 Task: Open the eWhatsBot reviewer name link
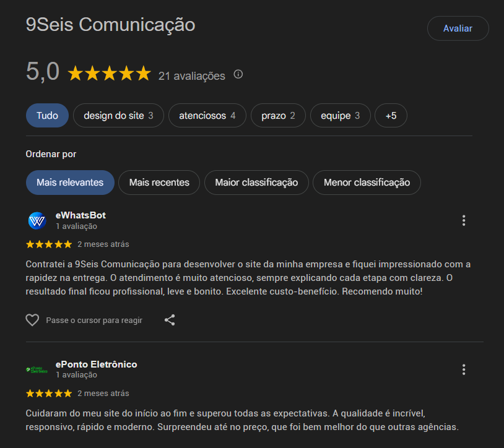(80, 215)
